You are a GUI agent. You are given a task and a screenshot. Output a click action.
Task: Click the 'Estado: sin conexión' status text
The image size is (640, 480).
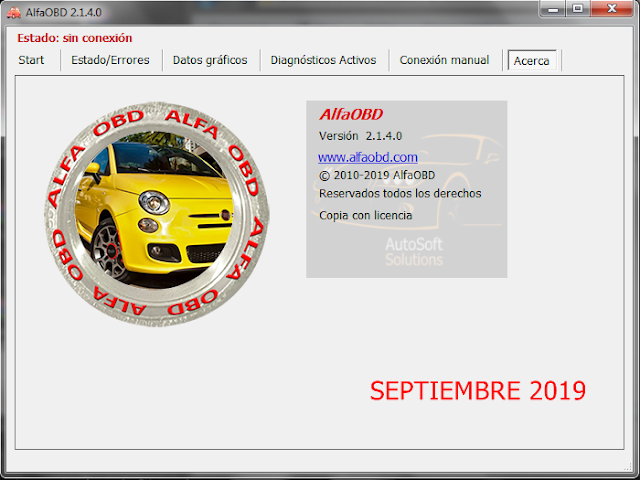click(75, 38)
